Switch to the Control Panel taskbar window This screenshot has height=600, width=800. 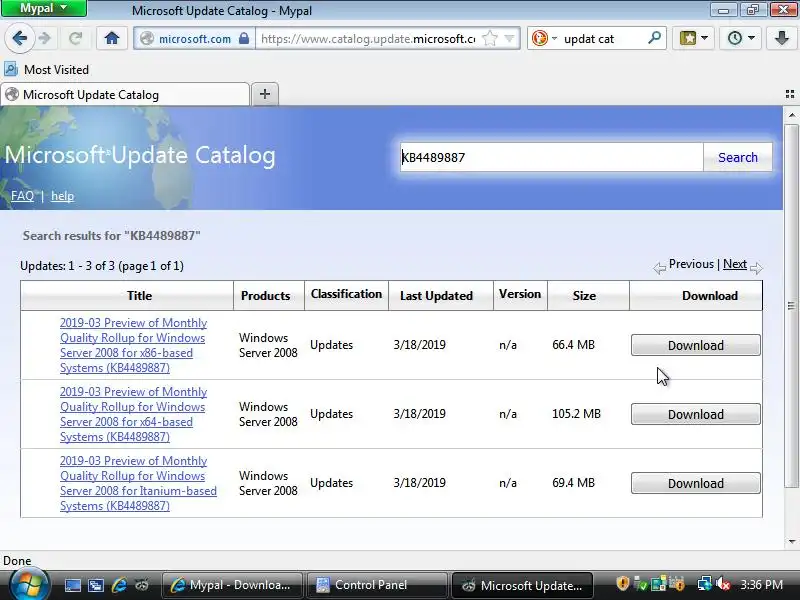click(x=377, y=585)
